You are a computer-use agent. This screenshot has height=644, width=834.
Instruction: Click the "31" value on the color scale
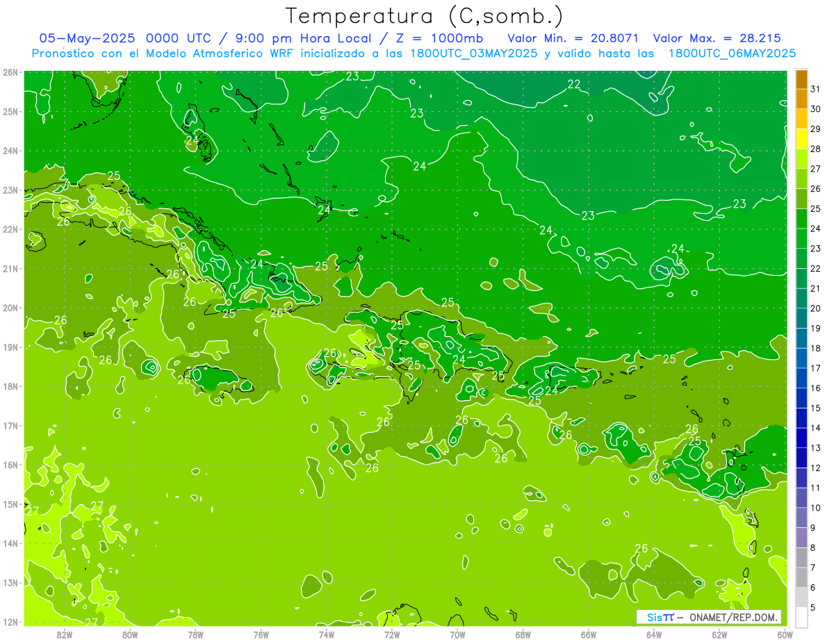point(816,89)
